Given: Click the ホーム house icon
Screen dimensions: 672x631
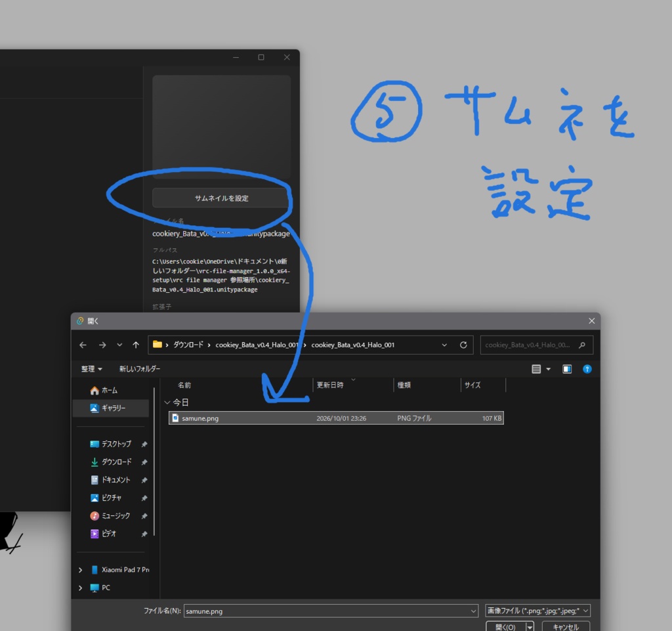Looking at the screenshot, I should tap(94, 390).
